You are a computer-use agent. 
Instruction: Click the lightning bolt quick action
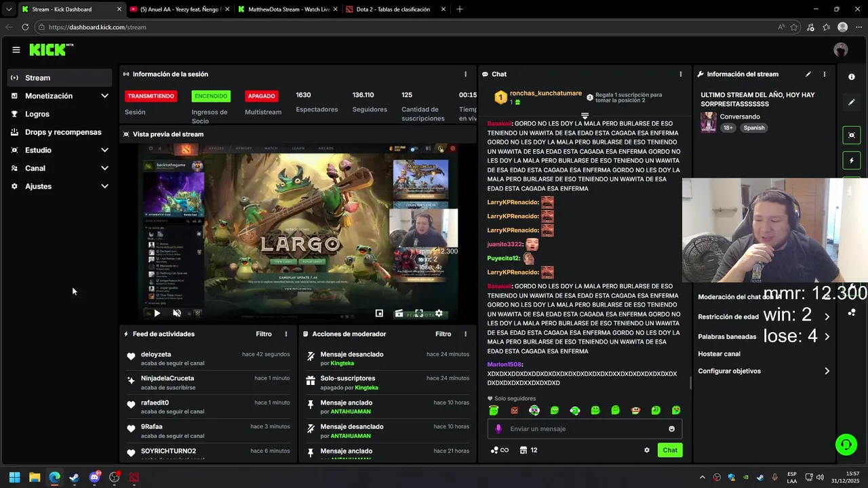[852, 161]
